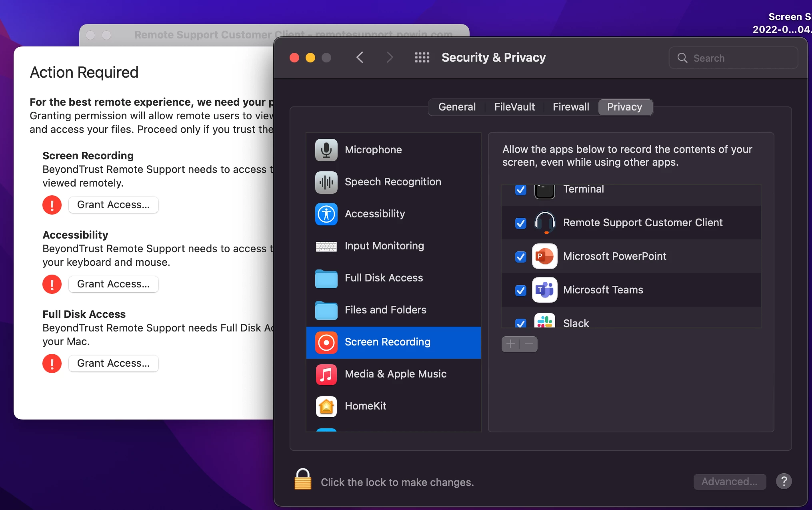Image resolution: width=812 pixels, height=510 pixels.
Task: Switch to the Firewall tab
Action: point(571,107)
